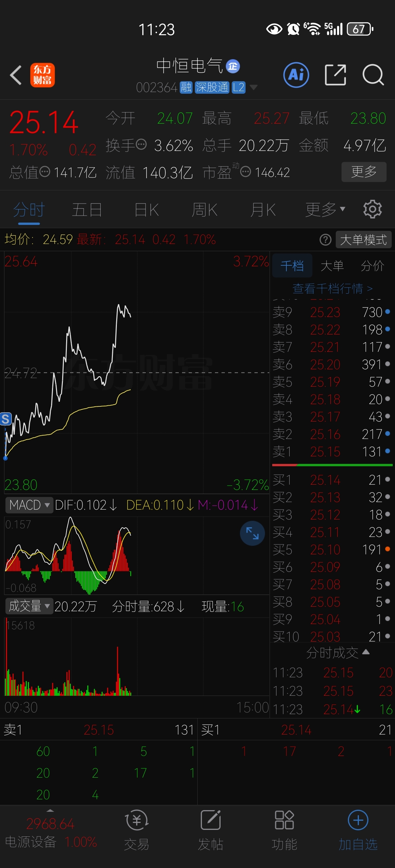
Task: Open 查看千档行情 link
Action: tap(332, 288)
